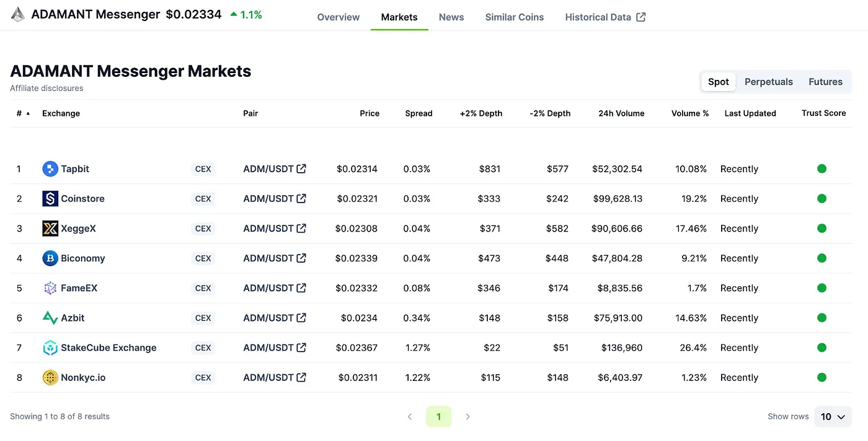The image size is (868, 441).
Task: Select the Markets tab
Action: [399, 17]
